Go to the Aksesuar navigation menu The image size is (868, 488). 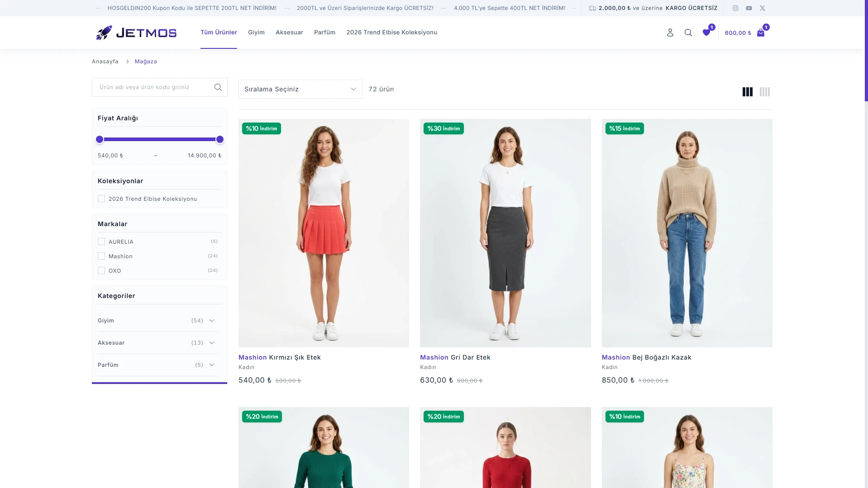(289, 33)
